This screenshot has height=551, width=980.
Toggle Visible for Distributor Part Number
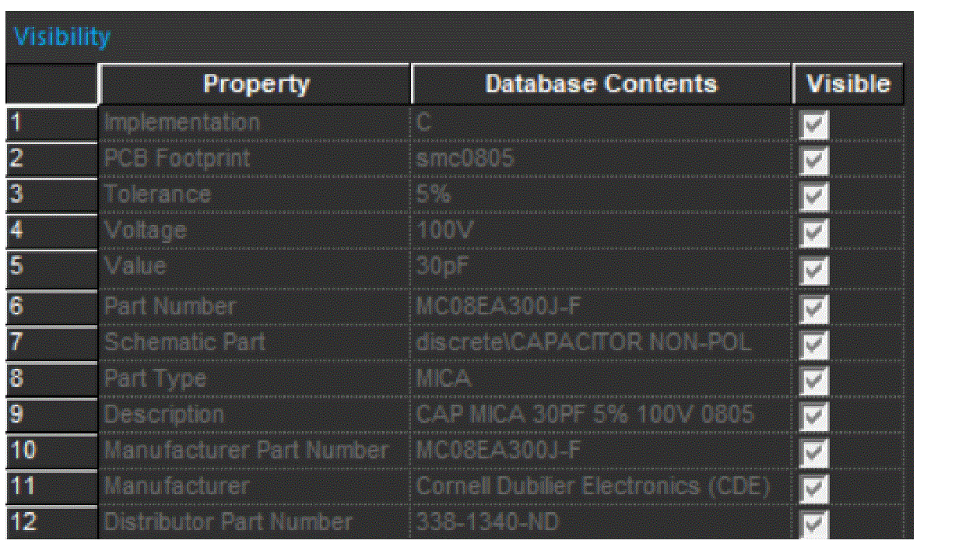click(x=815, y=525)
